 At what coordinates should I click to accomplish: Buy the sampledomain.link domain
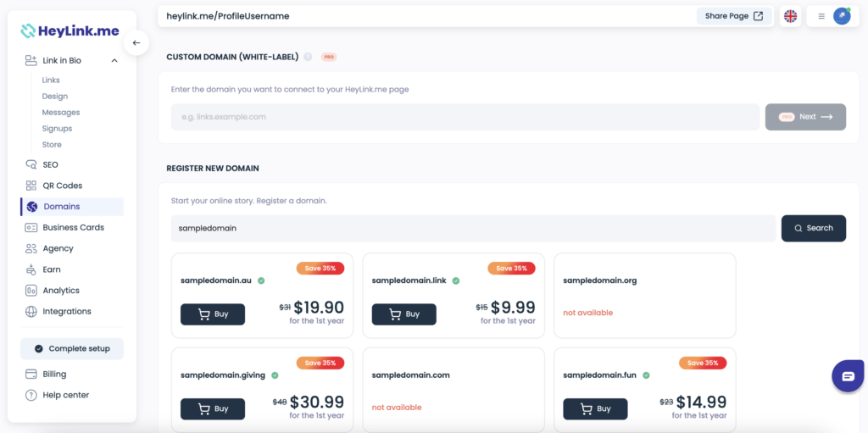pos(403,314)
